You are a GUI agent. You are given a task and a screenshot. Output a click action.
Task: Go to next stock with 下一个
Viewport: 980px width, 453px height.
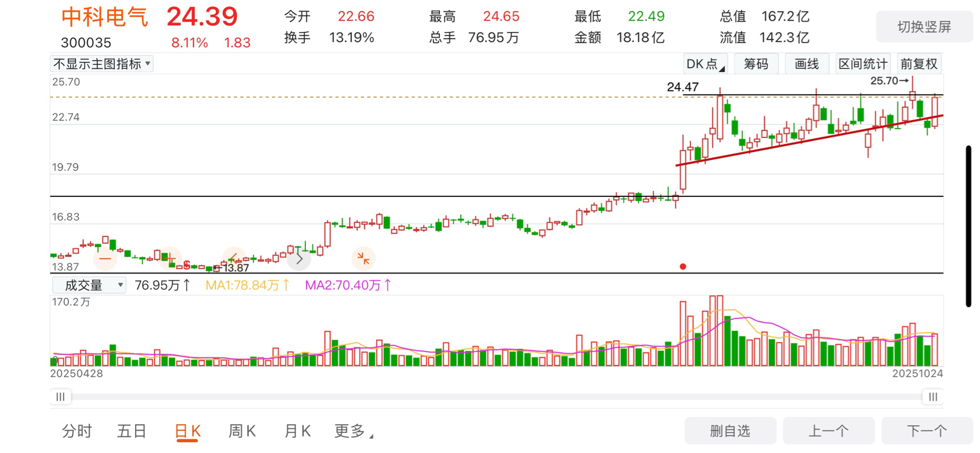click(927, 431)
